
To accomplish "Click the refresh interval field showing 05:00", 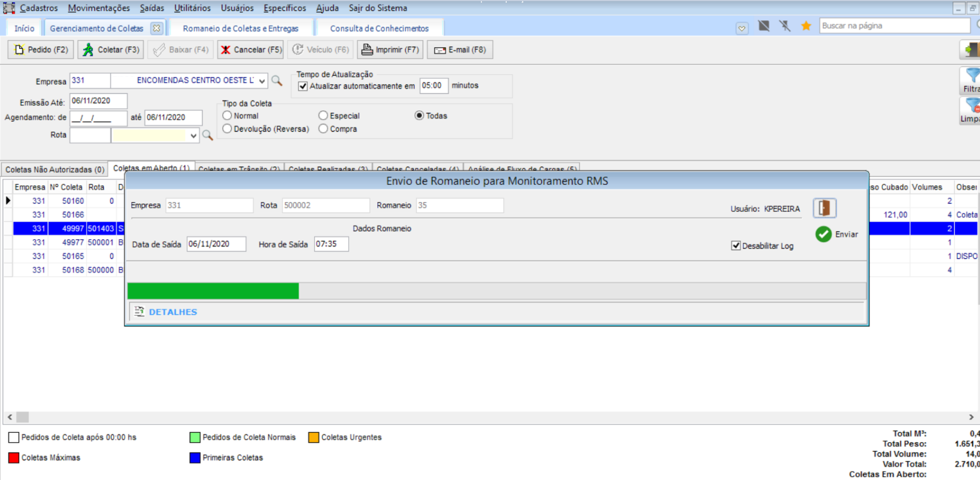I will click(434, 86).
